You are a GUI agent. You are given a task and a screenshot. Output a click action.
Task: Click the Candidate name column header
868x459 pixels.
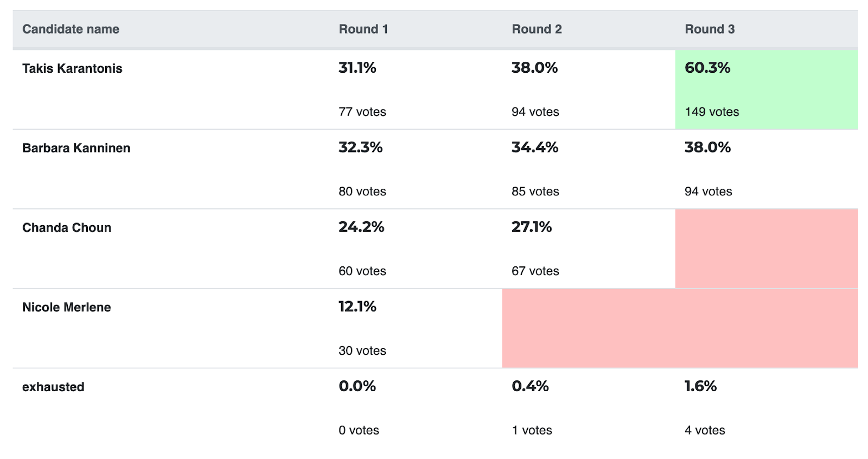71,29
